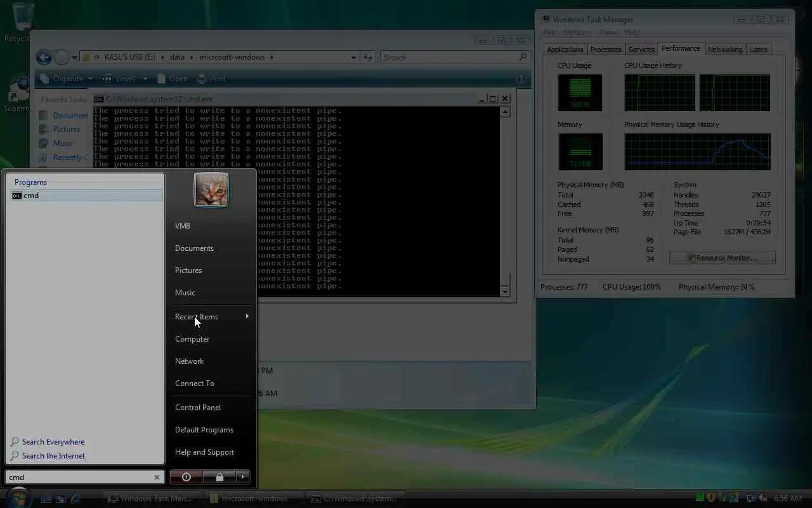Switch to Services tab in Task Manager
This screenshot has height=508, width=812.
click(641, 50)
